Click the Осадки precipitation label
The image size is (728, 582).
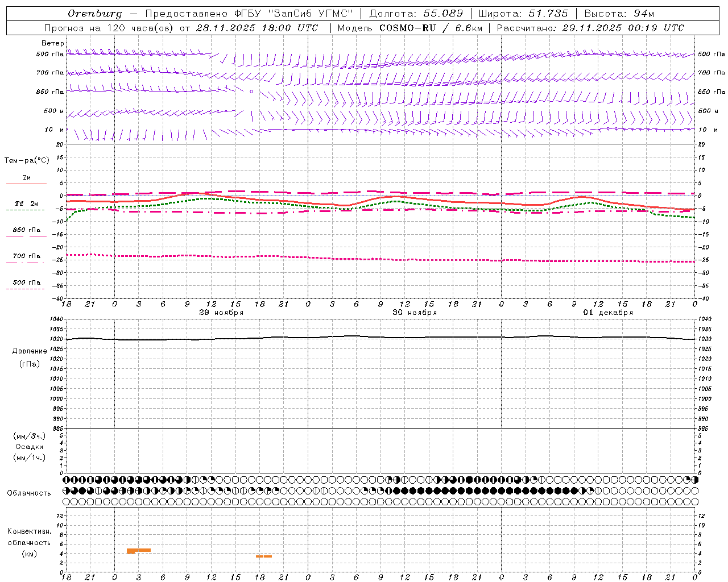click(x=29, y=447)
